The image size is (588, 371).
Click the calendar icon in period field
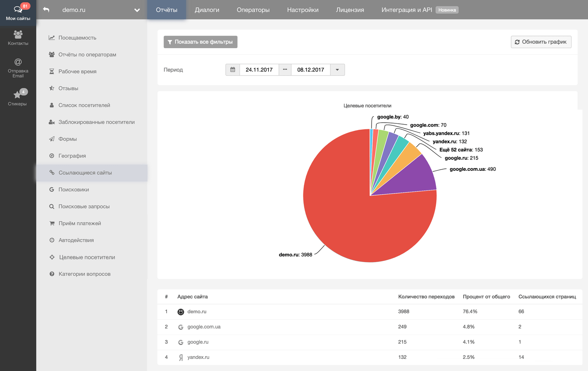pos(232,70)
